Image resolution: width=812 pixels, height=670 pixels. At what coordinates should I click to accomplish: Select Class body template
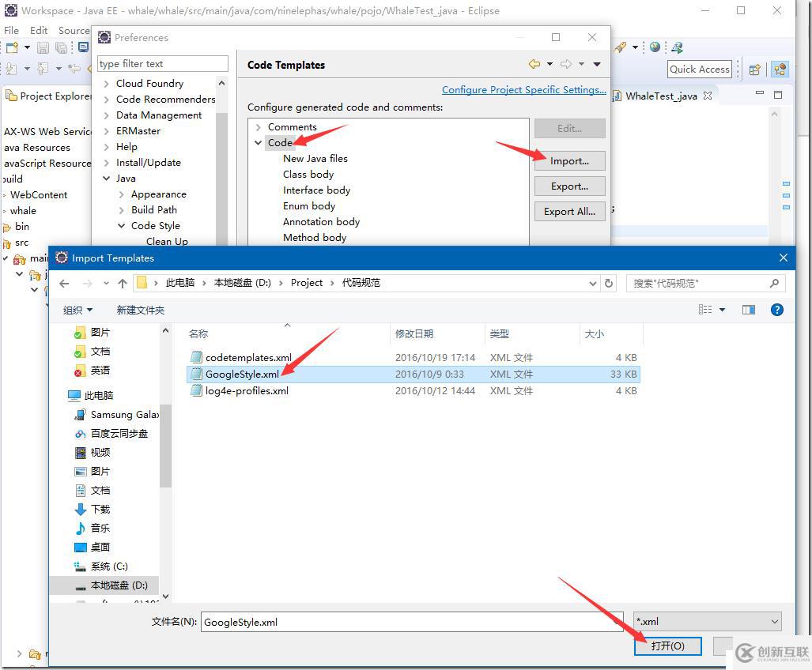click(x=308, y=175)
